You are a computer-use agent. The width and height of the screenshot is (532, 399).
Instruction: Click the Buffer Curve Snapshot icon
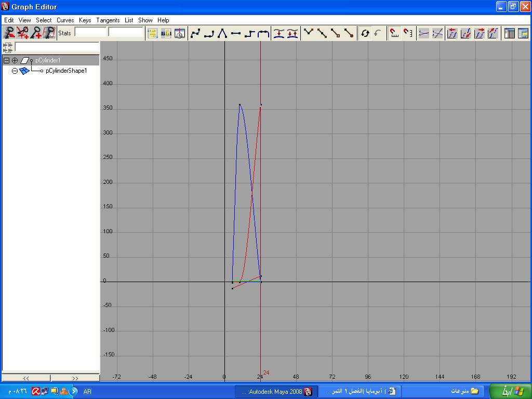279,33
